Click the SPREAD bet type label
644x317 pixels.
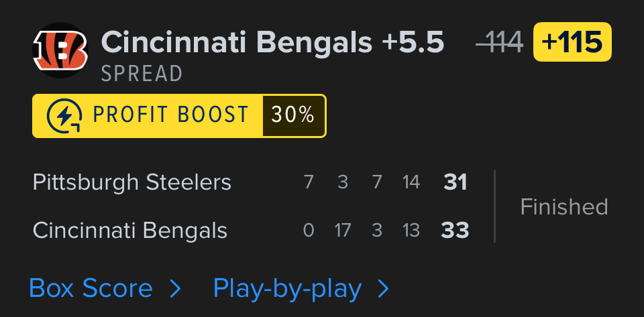click(142, 74)
